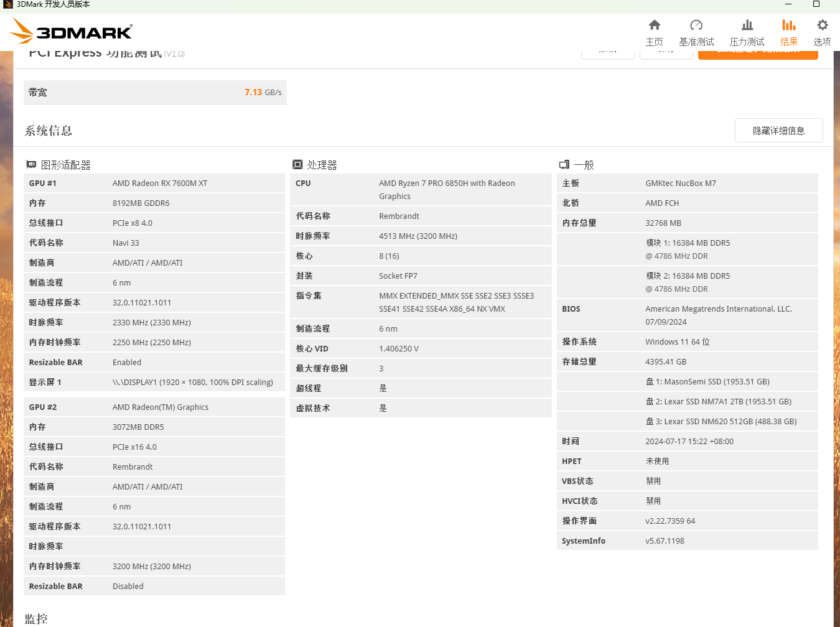
Task: Select the GPU #2 Radeon Graphics row
Action: 154,406
